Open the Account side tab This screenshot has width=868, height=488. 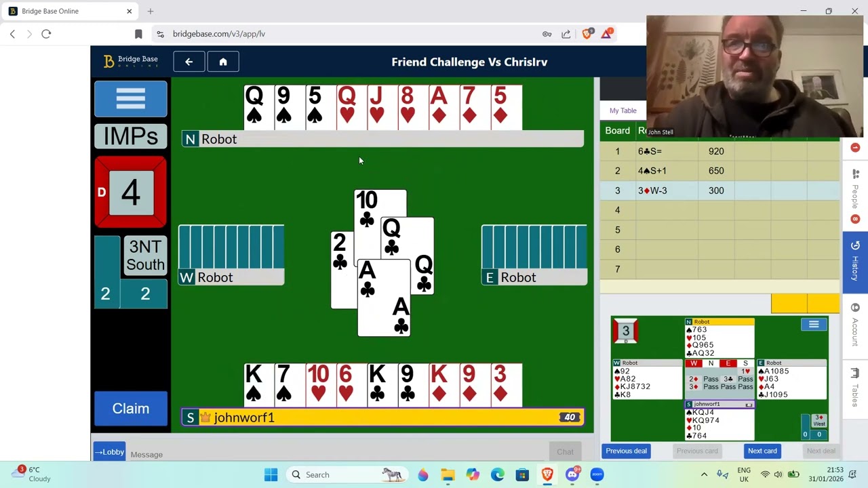coord(855,325)
